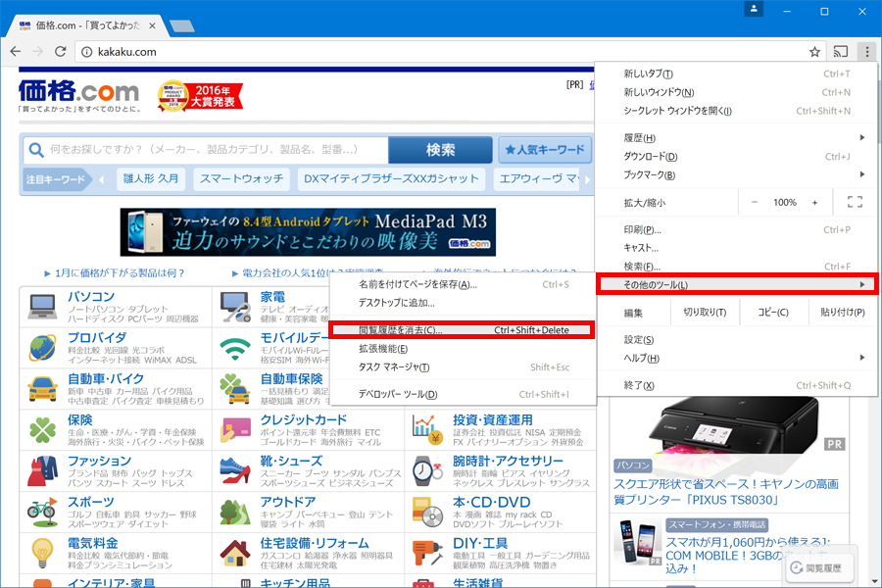The image size is (882, 588).
Task: Click the watch icon for 腕時計・アクセサリー
Action: tap(427, 471)
